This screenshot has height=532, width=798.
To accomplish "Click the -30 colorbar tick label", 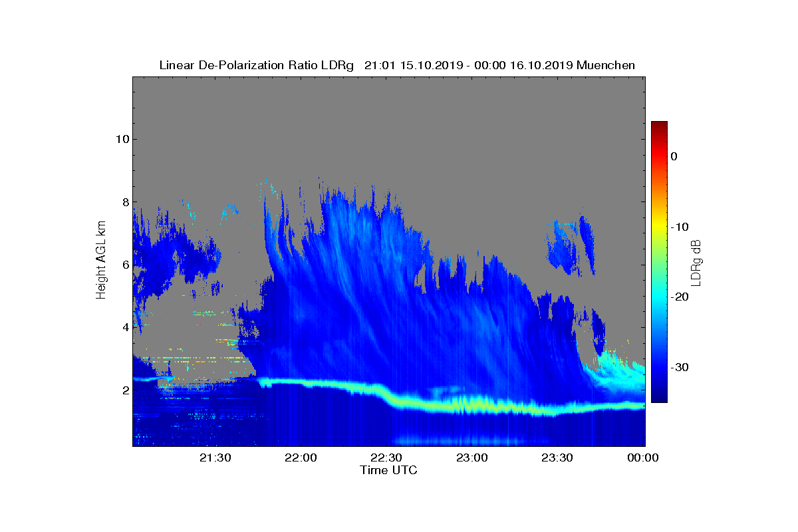I will (x=679, y=367).
